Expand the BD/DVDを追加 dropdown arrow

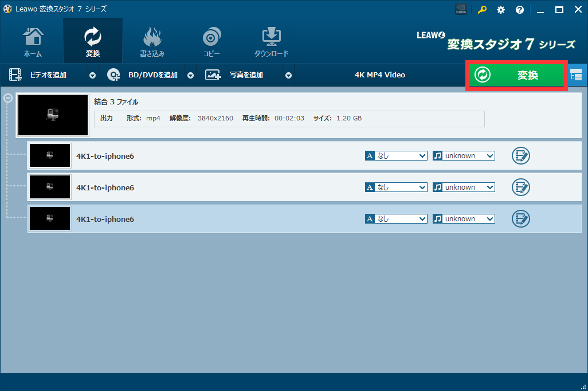[x=190, y=75]
